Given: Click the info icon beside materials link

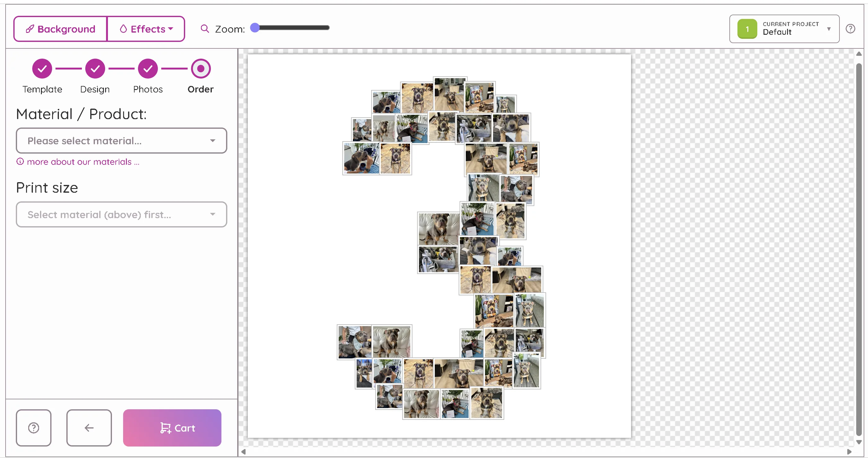Looking at the screenshot, I should (20, 162).
